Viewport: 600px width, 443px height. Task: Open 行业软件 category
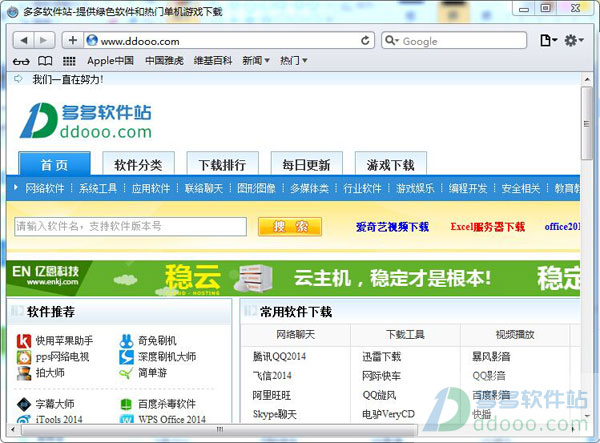click(362, 188)
